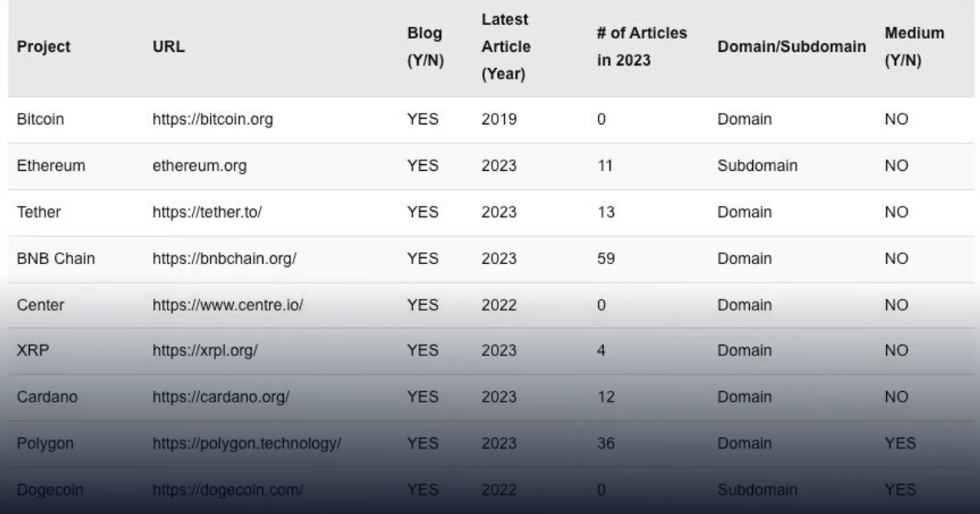Select Dogecoin's Subdomain cell
Screen dimensions: 980x514
click(x=757, y=490)
